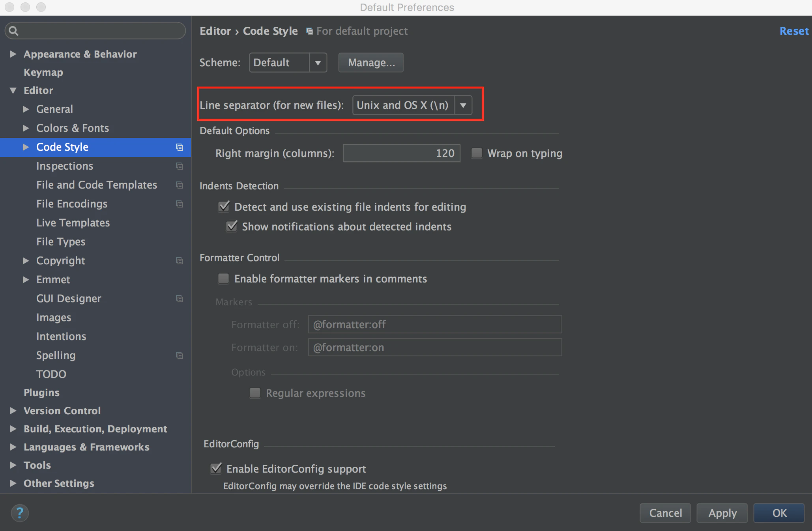Click project-level icon beside Copyright row
Viewport: 812px width, 531px height.
[179, 261]
